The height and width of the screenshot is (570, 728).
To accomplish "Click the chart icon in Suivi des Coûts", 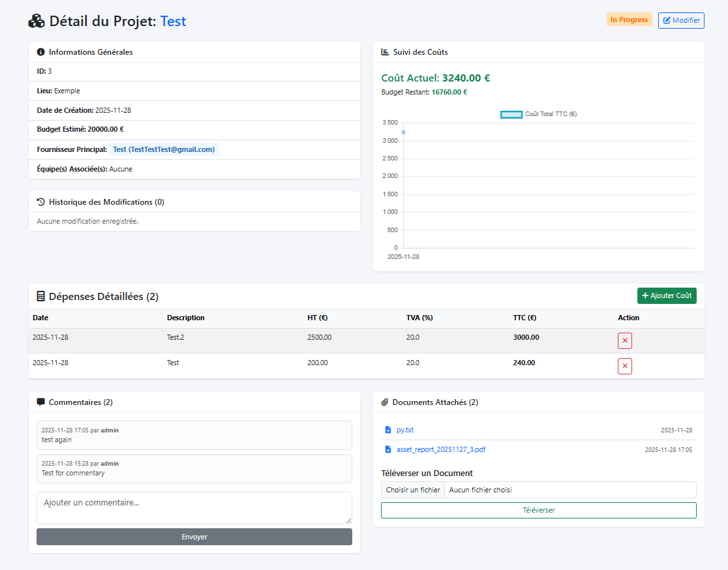I will tap(385, 52).
